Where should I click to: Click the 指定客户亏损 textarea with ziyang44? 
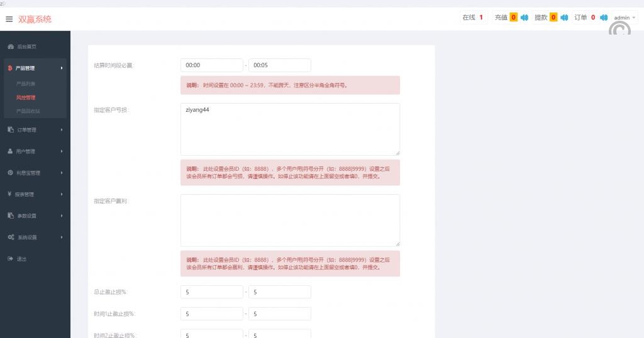[290, 129]
